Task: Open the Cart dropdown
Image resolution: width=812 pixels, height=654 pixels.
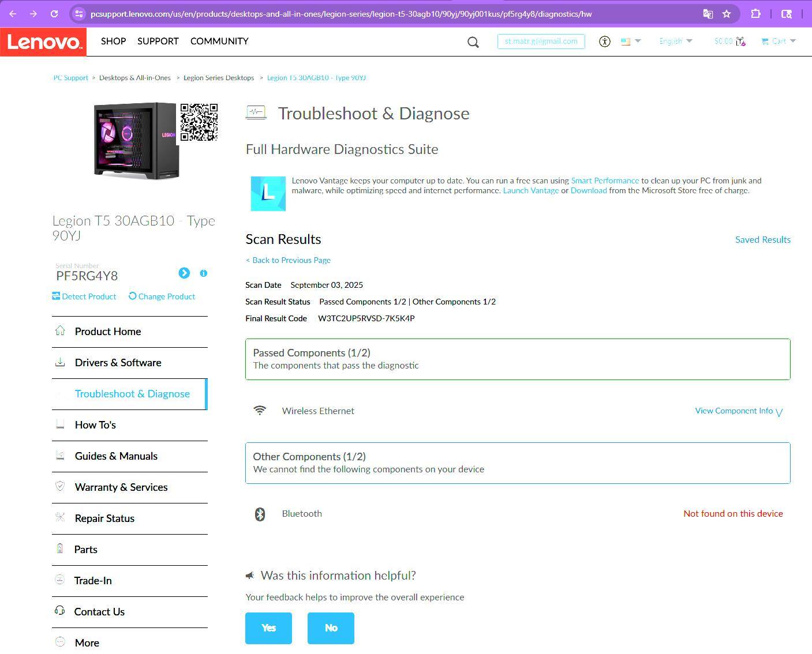Action: (779, 42)
